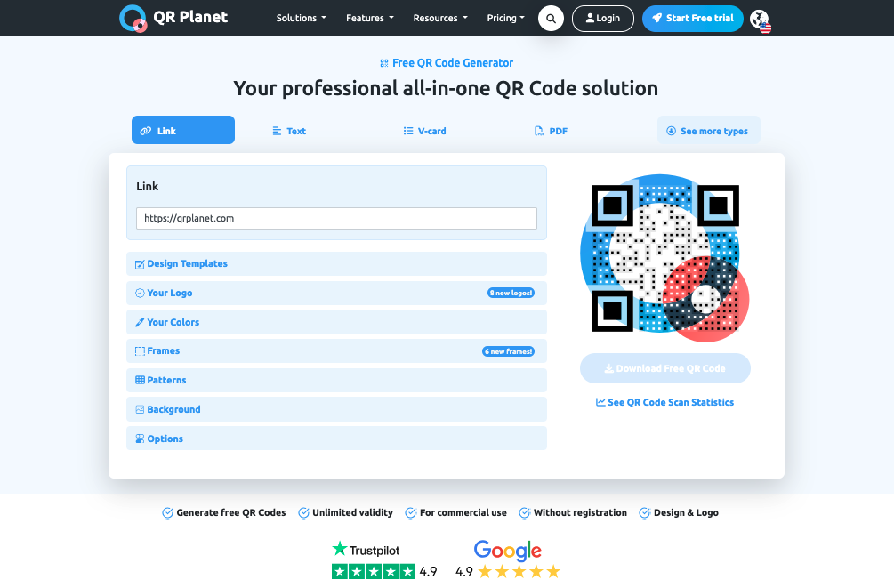Image resolution: width=894 pixels, height=588 pixels.
Task: Open the Resources dropdown menu
Action: [x=440, y=19]
